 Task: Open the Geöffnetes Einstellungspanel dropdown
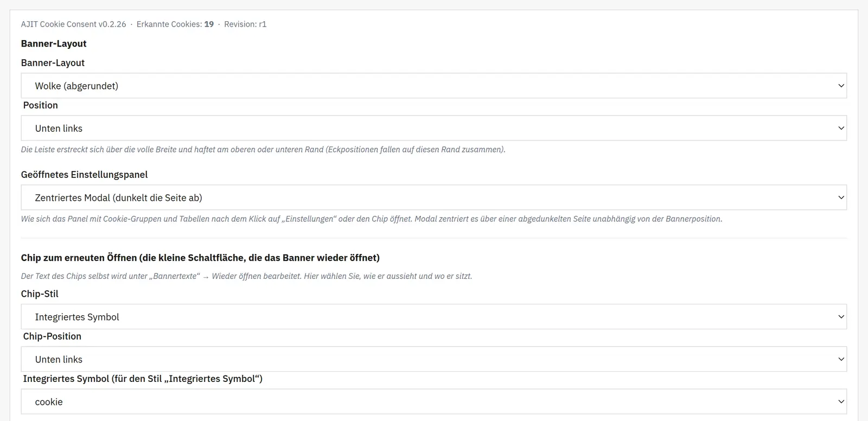point(433,197)
